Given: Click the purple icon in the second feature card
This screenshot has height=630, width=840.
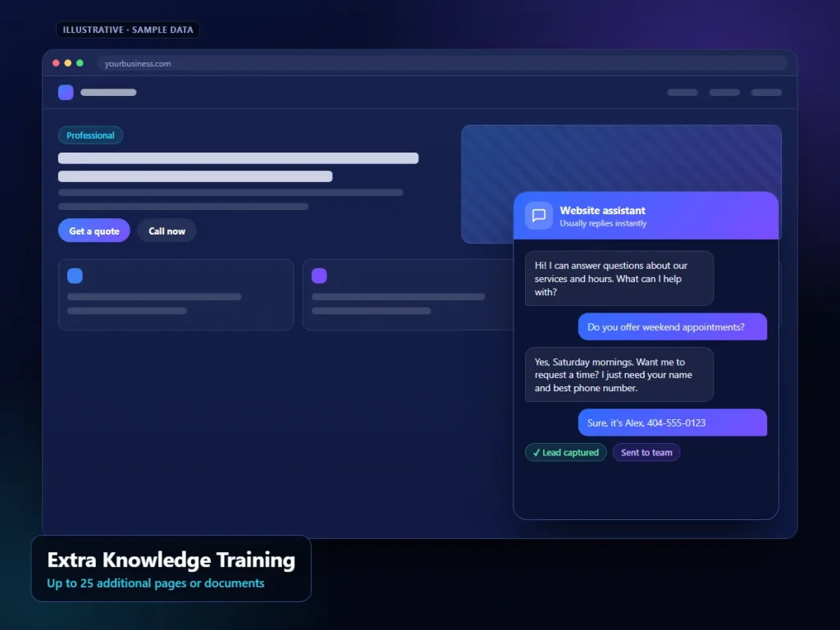Looking at the screenshot, I should pyautogui.click(x=319, y=276).
